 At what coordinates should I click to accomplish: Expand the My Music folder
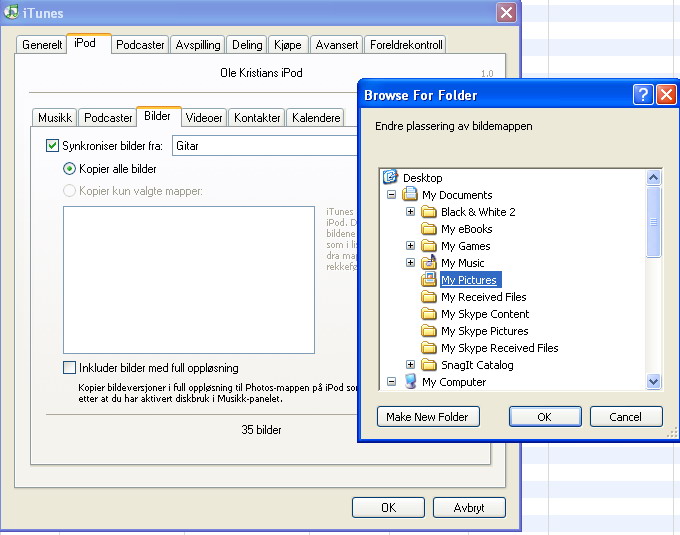click(410, 262)
